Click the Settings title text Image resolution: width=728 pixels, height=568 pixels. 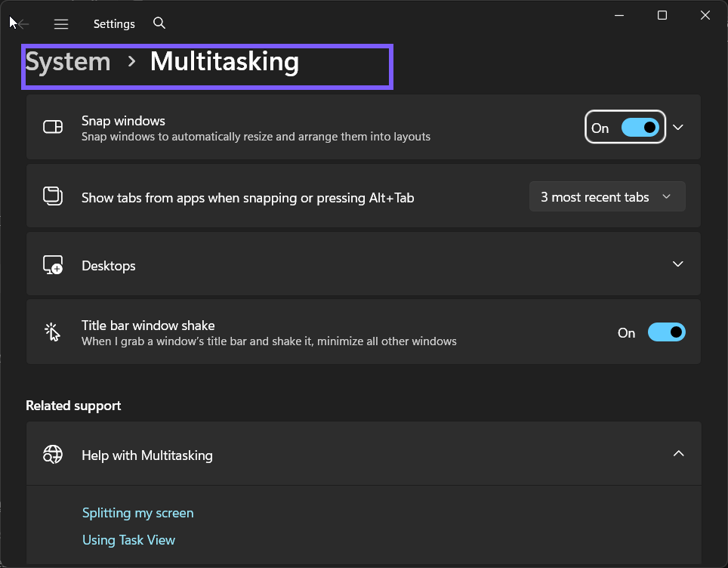pyautogui.click(x=114, y=23)
